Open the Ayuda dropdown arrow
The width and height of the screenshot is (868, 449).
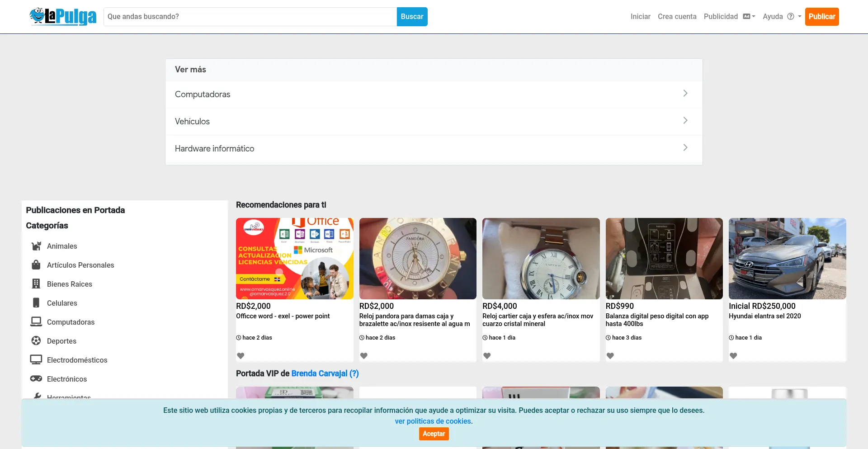click(799, 17)
